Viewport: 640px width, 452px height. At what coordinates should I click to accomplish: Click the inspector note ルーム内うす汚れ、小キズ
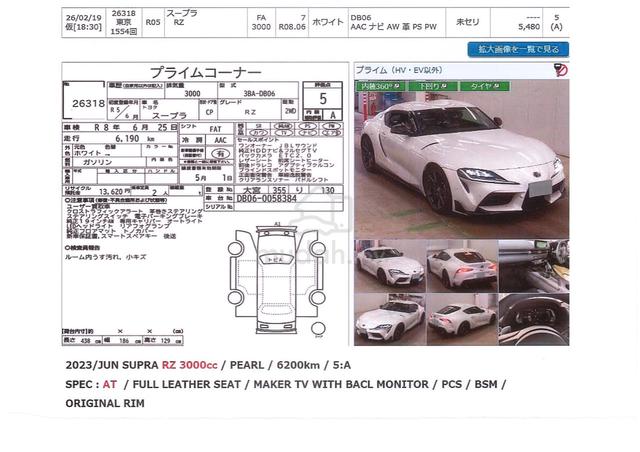coord(105,257)
